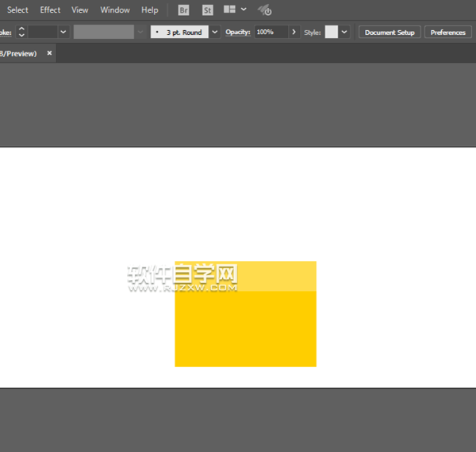
Task: Click the Style swatch box
Action: tap(331, 33)
